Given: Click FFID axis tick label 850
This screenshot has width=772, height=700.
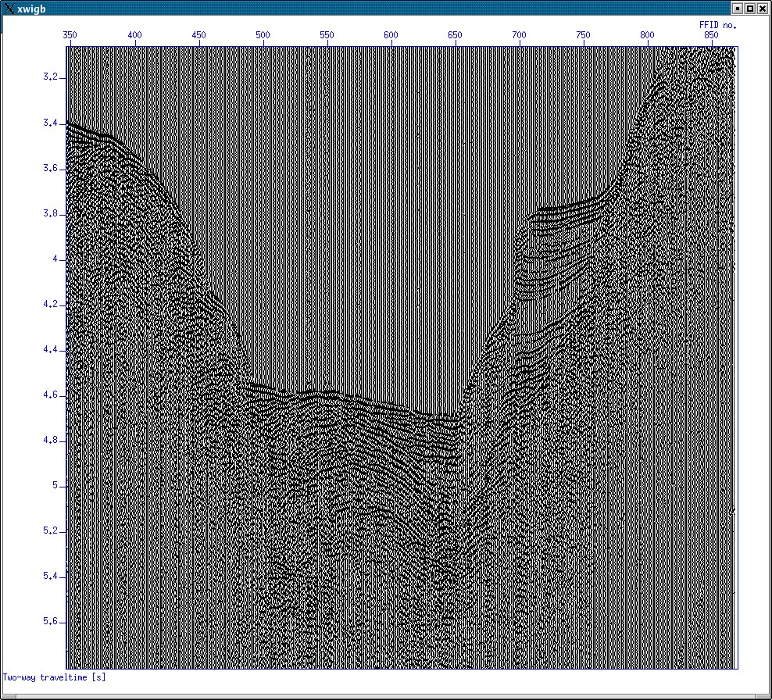Looking at the screenshot, I should pos(710,35).
